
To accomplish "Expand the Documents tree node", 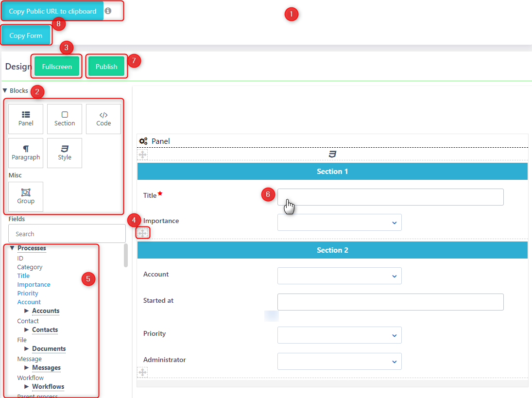I will 26,349.
